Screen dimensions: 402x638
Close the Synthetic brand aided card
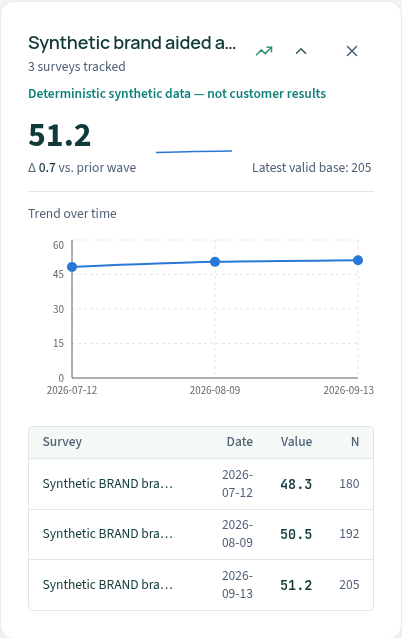[352, 51]
